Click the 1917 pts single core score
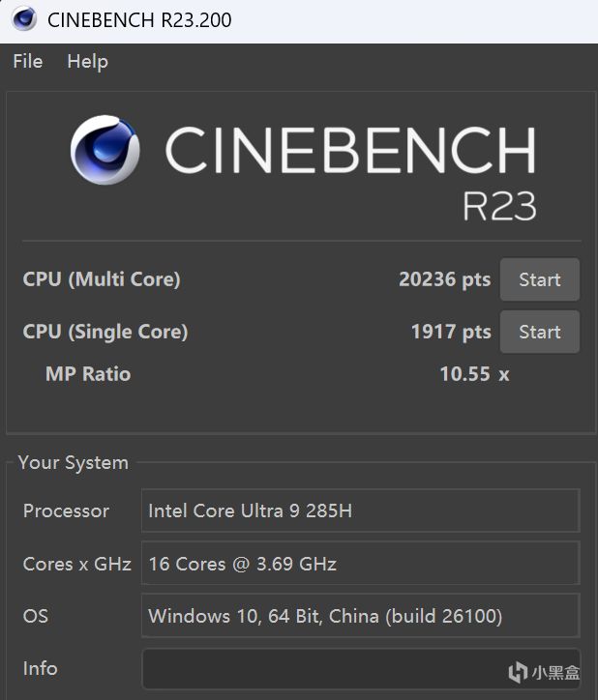The image size is (598, 700). pos(450,332)
